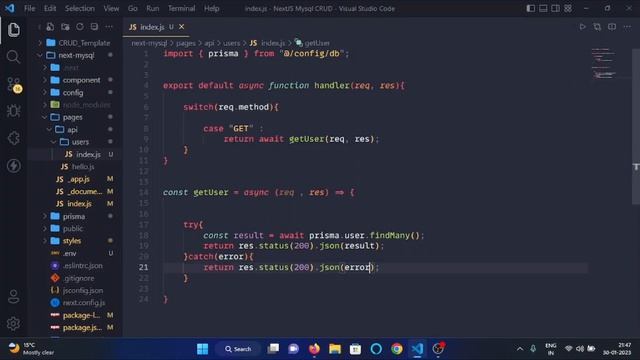Open the Manage gear icon
This screenshot has height=360, width=640.
point(13,323)
